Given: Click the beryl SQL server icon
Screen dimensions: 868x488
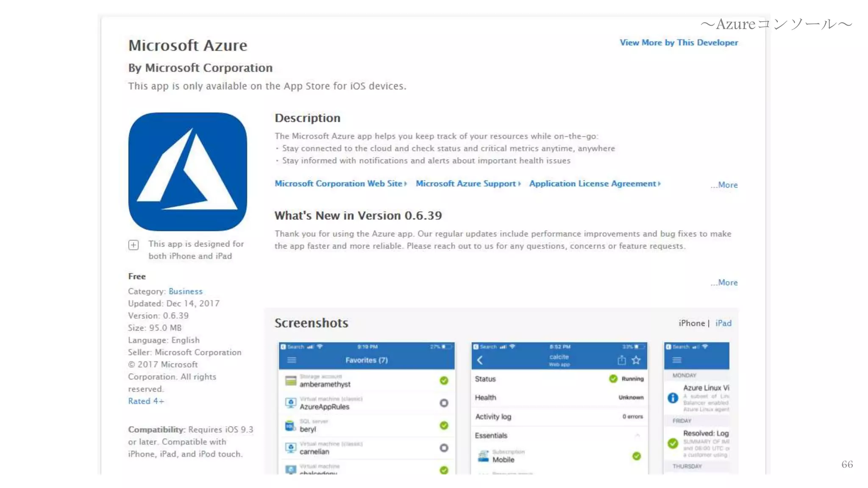Looking at the screenshot, I should [290, 426].
